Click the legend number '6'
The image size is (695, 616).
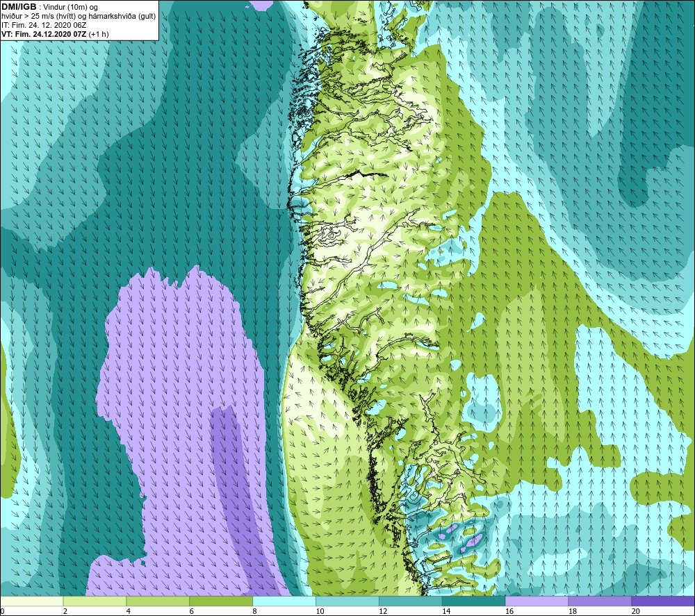(192, 611)
